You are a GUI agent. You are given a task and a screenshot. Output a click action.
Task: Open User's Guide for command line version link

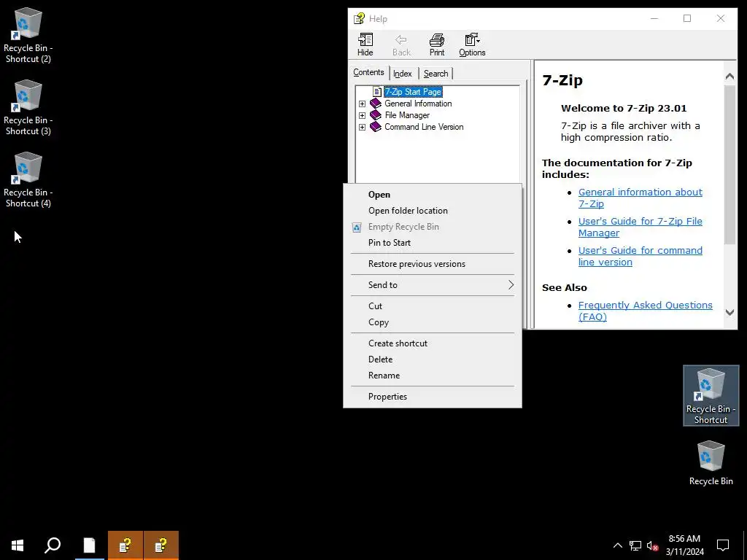click(640, 256)
